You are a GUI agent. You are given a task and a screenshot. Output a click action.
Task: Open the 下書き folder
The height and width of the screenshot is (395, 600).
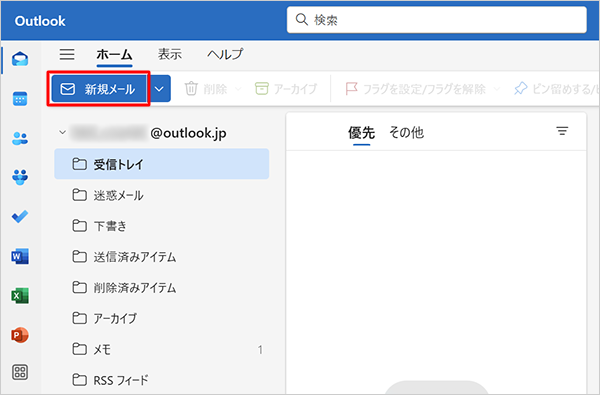click(x=161, y=226)
